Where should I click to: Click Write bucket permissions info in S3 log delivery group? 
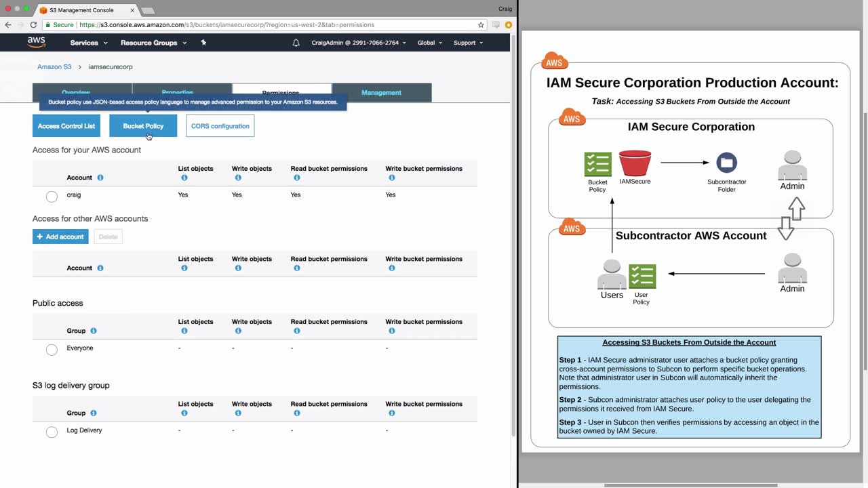click(392, 413)
